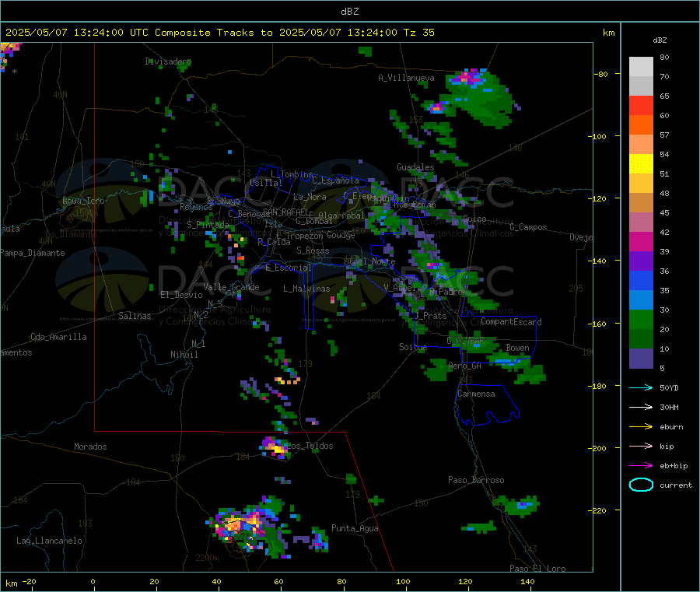Screen dimensions: 700x592
Task: Click the Morados map label
Action: [x=90, y=447]
